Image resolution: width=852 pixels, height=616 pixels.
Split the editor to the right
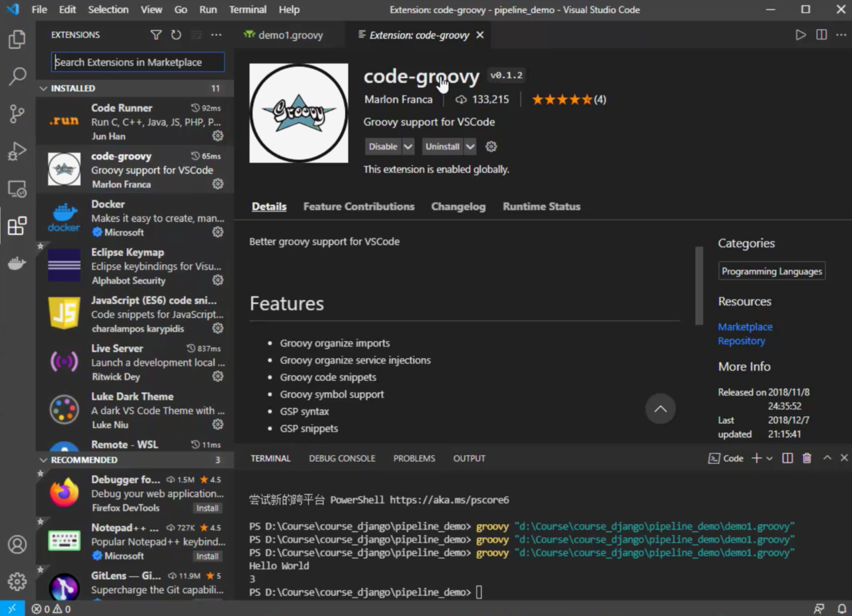click(x=822, y=35)
